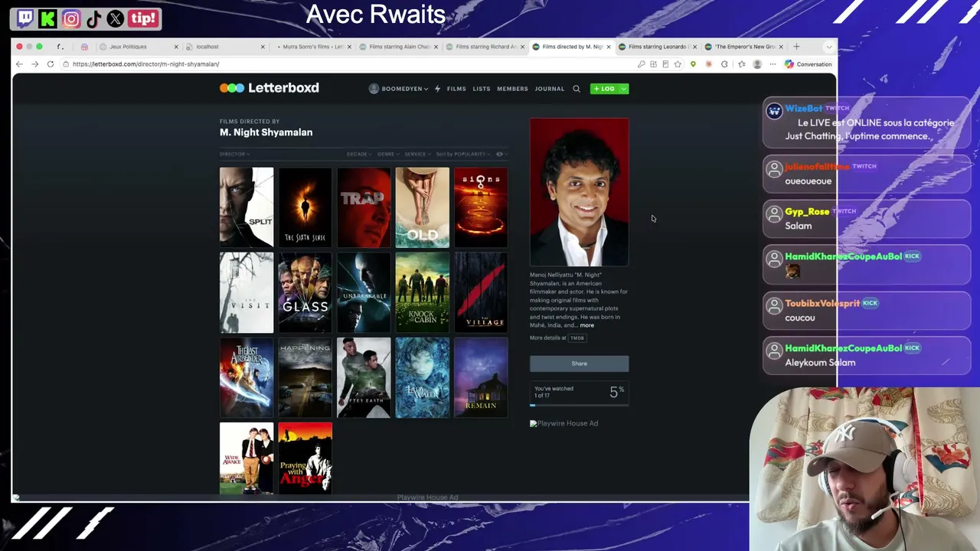Image resolution: width=980 pixels, height=551 pixels.
Task: Click the green Kick icon in the overlay
Action: tap(47, 18)
